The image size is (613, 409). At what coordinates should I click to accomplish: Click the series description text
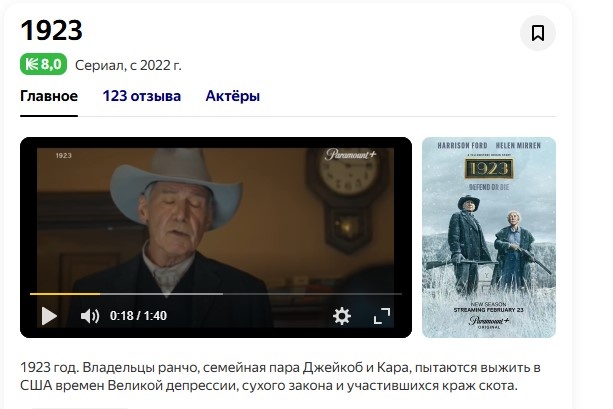coord(280,377)
